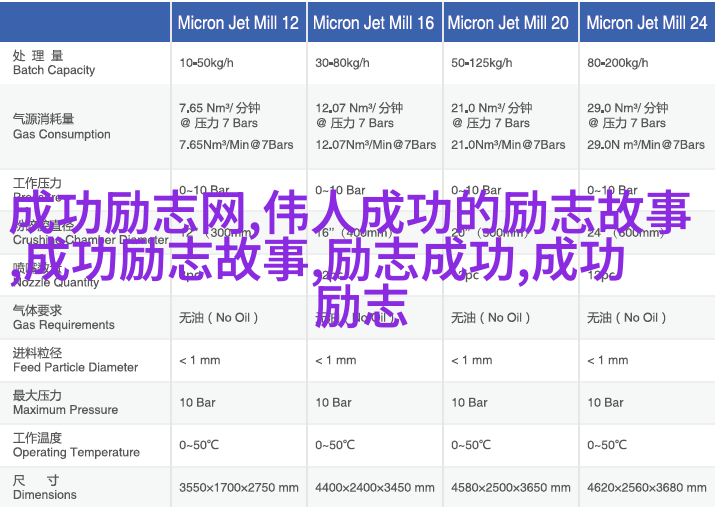This screenshot has height=507, width=722.
Task: Click '10 Bar' maximum pressure for Mill 12
Action: pyautogui.click(x=198, y=402)
